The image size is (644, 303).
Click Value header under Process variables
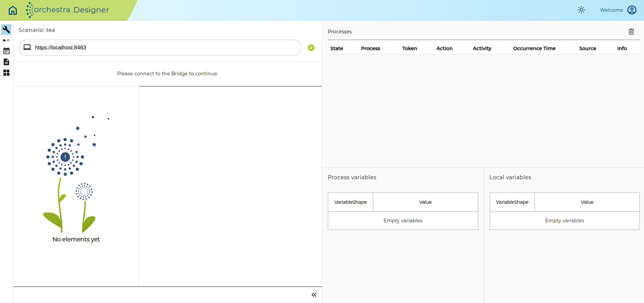click(426, 202)
